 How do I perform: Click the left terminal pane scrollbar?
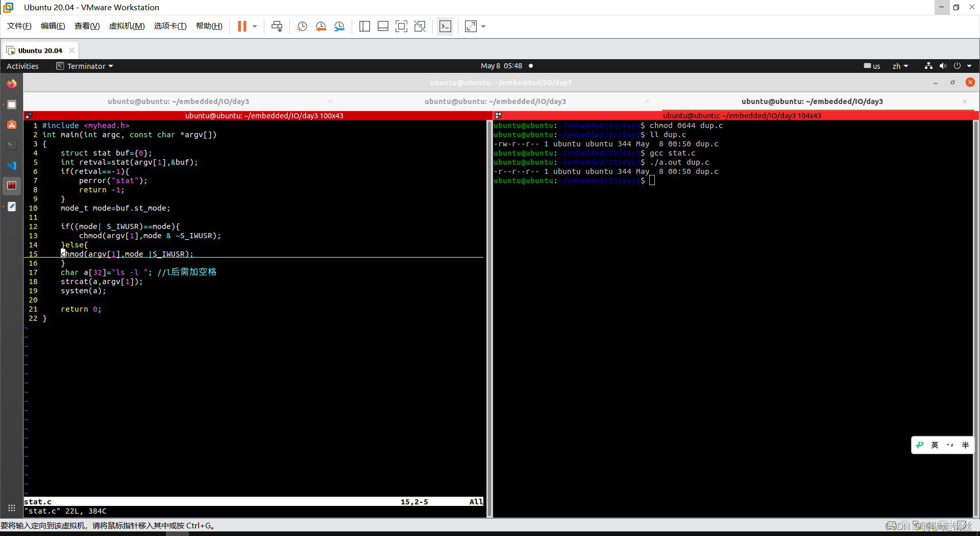coord(489,319)
